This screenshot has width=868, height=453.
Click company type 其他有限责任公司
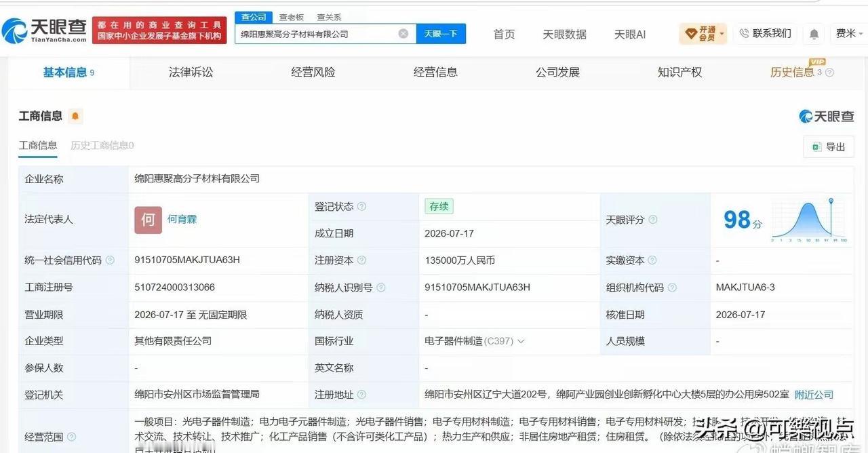tap(173, 341)
